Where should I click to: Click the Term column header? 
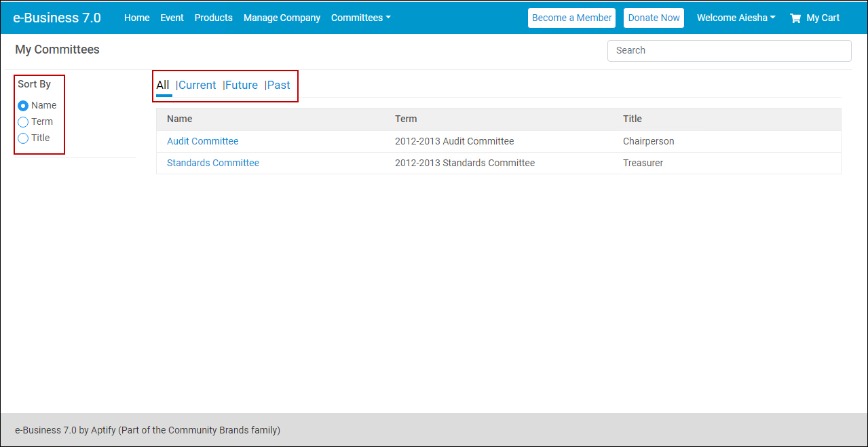(406, 119)
